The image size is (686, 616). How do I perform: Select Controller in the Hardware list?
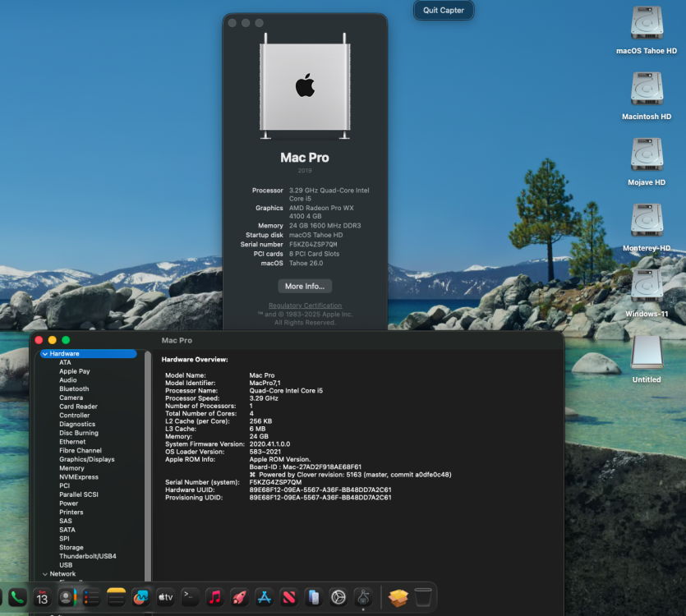pyautogui.click(x=75, y=416)
